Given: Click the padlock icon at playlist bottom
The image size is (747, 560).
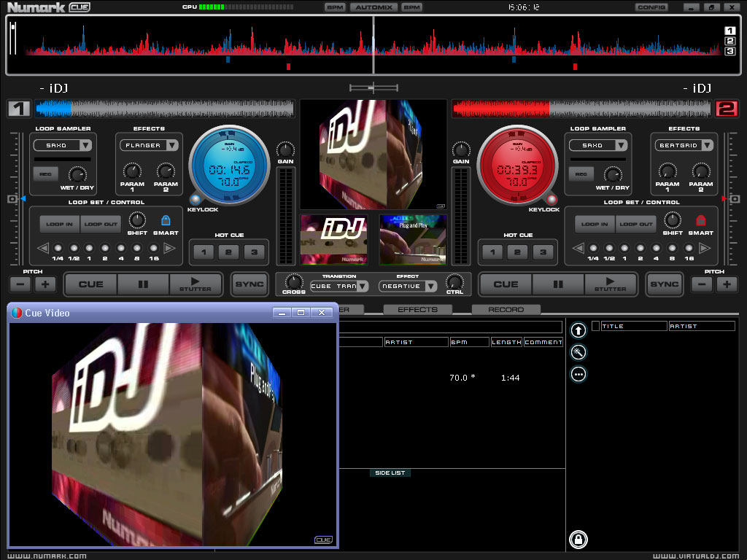Looking at the screenshot, I should coord(578,540).
